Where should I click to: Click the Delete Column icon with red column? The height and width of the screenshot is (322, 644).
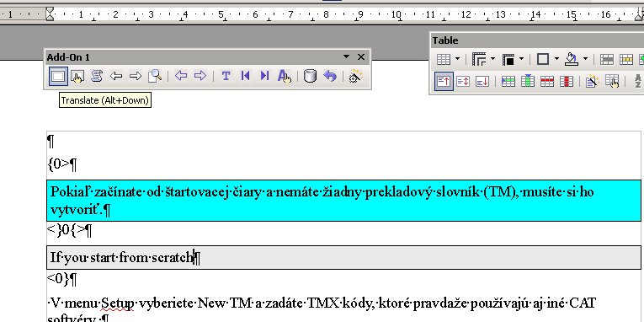(x=567, y=82)
